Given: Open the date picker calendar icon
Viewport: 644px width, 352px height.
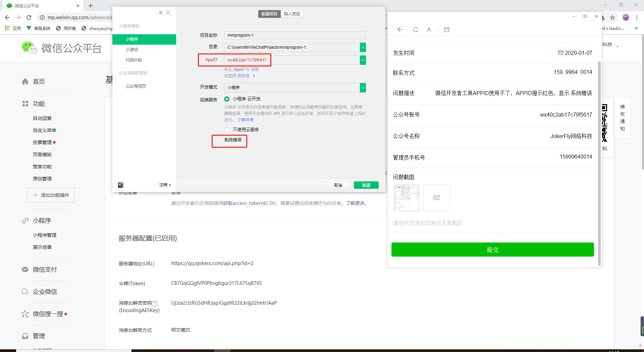Looking at the screenshot, I should coord(560,53).
